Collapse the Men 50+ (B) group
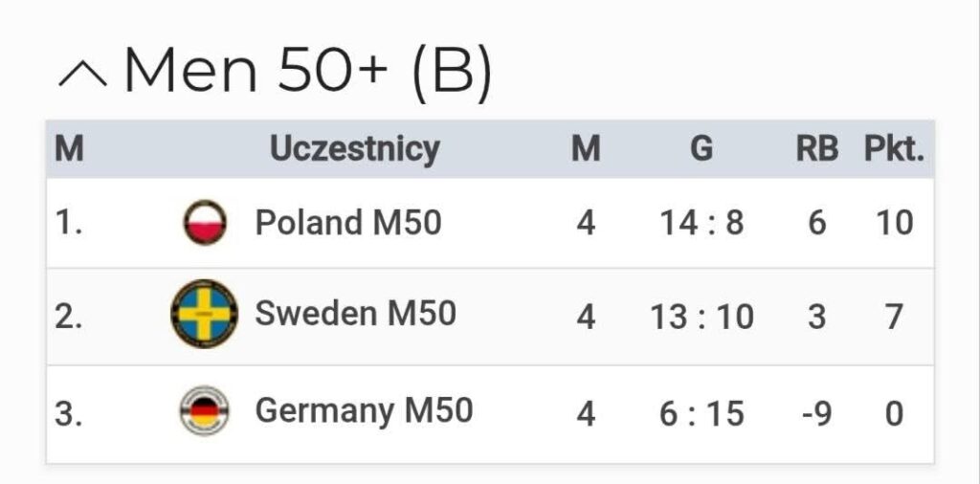The width and height of the screenshot is (980, 484). click(x=82, y=74)
